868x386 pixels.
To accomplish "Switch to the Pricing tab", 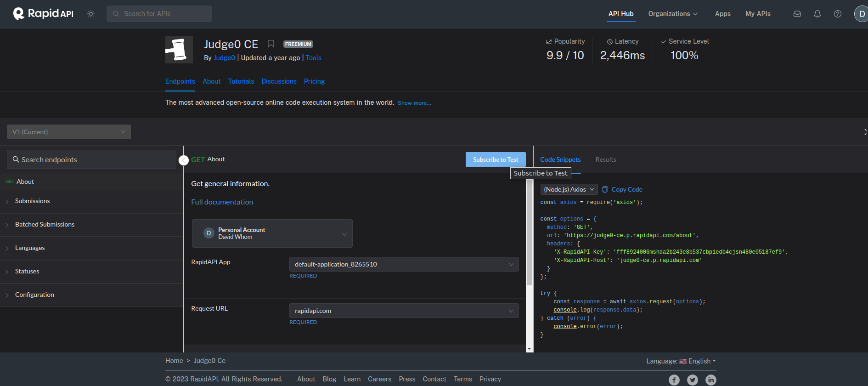I will point(314,81).
